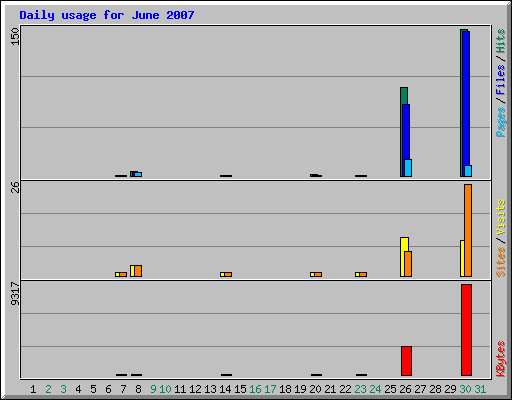Click day 12 on the x-axis
This screenshot has width=512, height=400.
195,389
